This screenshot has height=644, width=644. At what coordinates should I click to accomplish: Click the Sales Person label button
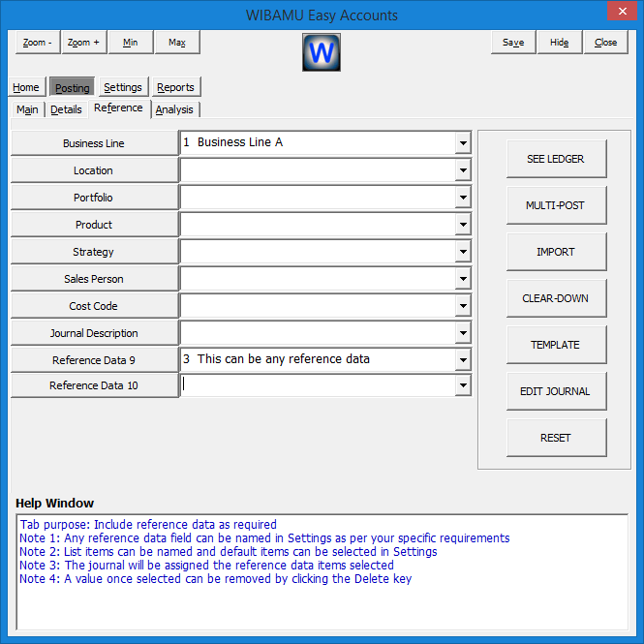pyautogui.click(x=94, y=279)
